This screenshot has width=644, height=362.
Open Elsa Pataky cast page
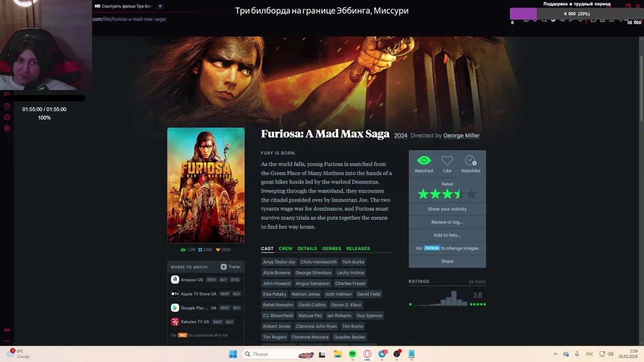pyautogui.click(x=274, y=294)
